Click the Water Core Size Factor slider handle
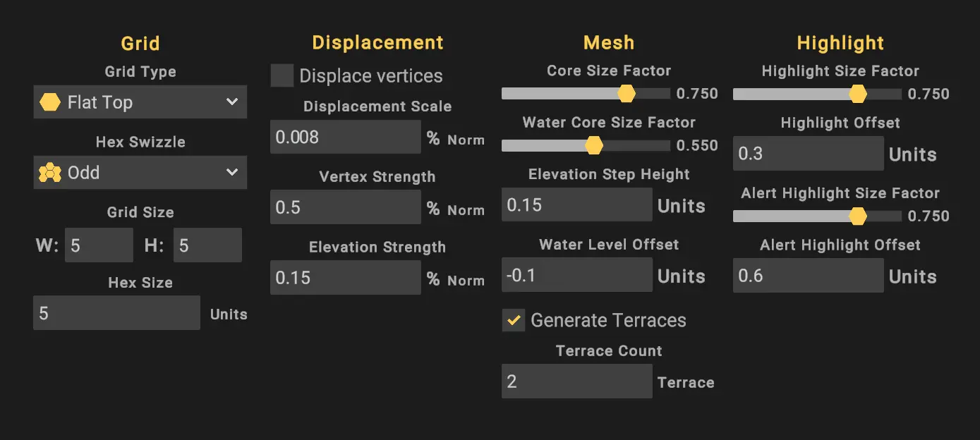Image resolution: width=980 pixels, height=440 pixels. (594, 145)
